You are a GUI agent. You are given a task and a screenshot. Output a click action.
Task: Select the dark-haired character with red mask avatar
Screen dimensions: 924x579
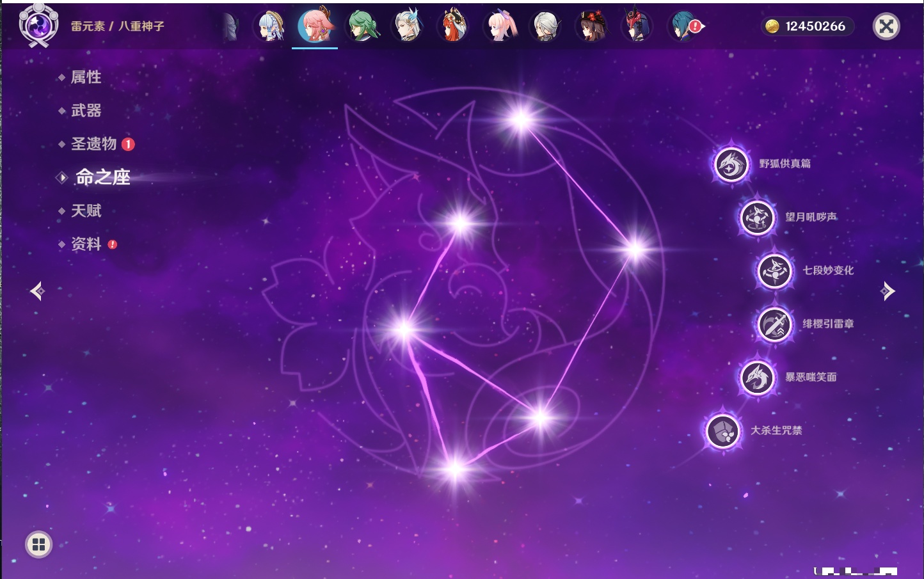point(637,26)
